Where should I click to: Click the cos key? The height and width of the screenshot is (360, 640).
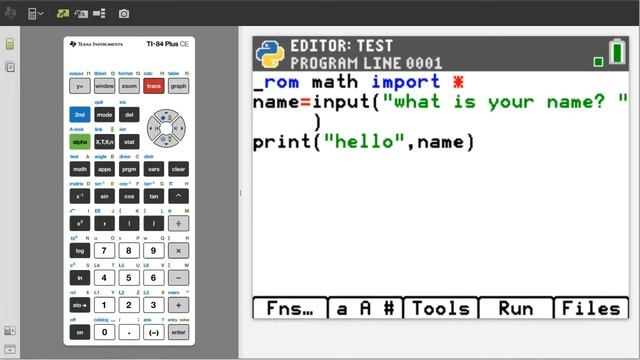[129, 196]
